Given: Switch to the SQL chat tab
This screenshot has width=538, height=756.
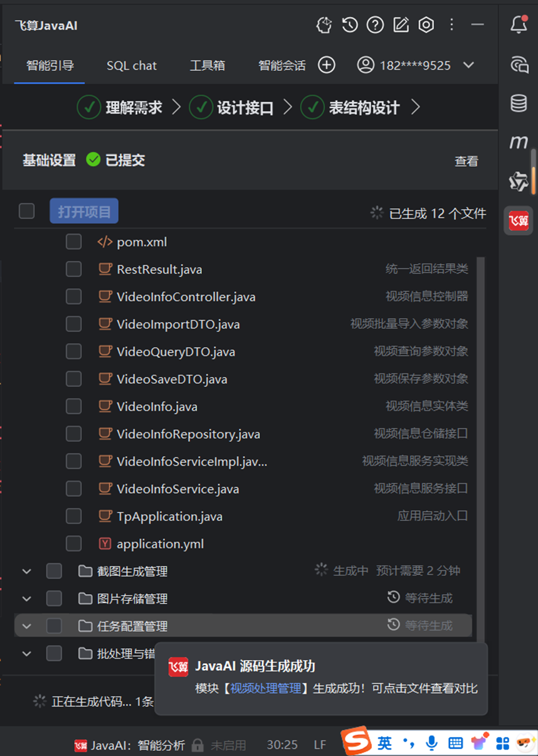Looking at the screenshot, I should coord(132,65).
